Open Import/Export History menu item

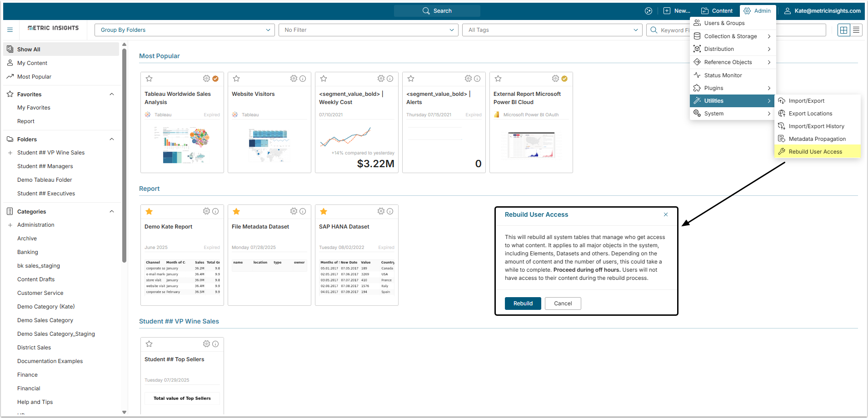coord(818,126)
